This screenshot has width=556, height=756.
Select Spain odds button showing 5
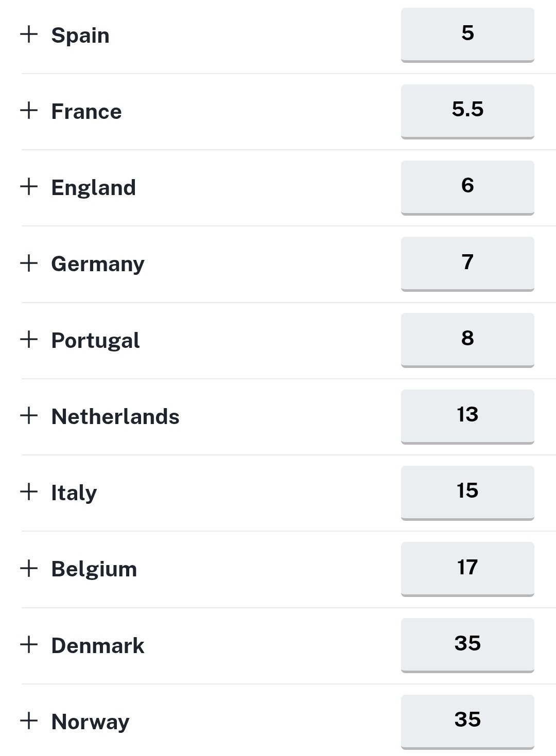(467, 34)
